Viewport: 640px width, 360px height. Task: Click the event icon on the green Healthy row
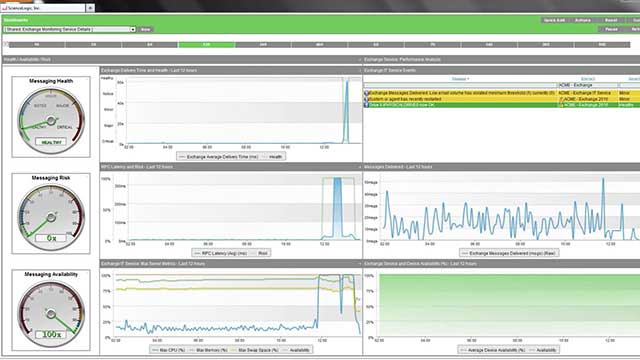tap(366, 105)
